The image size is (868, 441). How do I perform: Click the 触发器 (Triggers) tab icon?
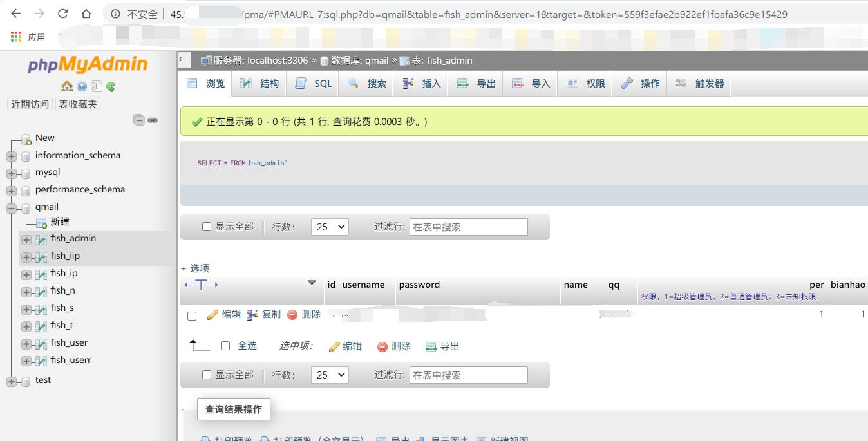(680, 83)
